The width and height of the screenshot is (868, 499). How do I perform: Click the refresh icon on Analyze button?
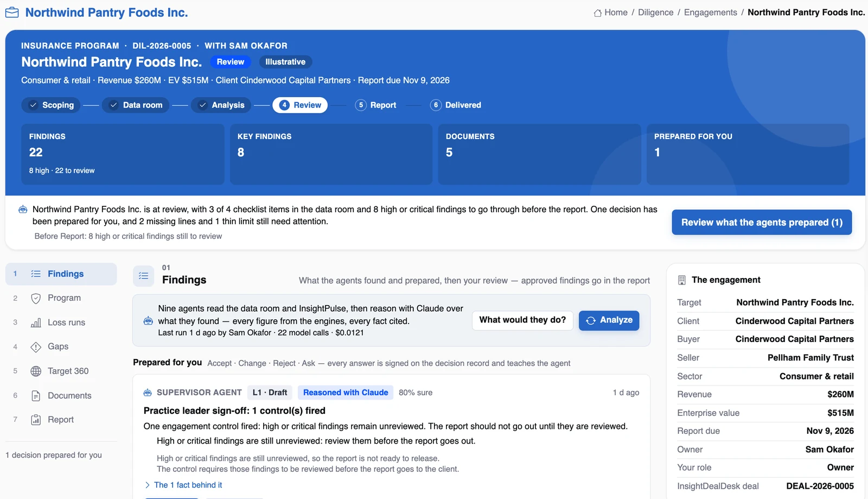point(591,320)
